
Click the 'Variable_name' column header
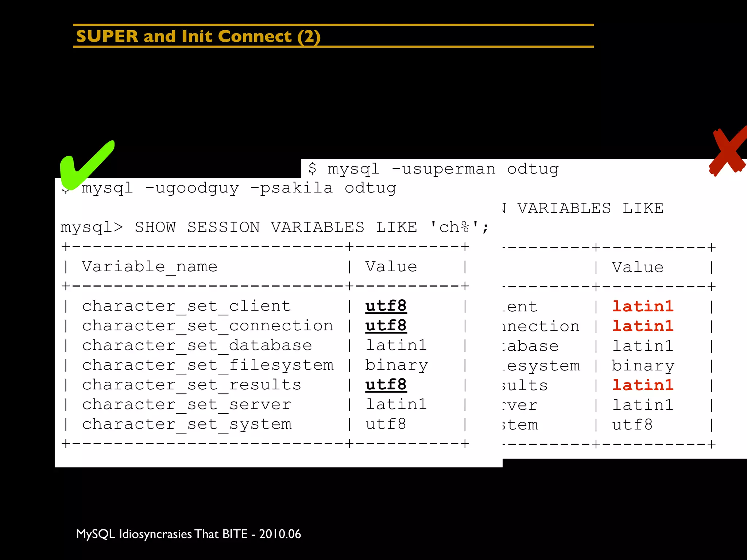coord(150,267)
